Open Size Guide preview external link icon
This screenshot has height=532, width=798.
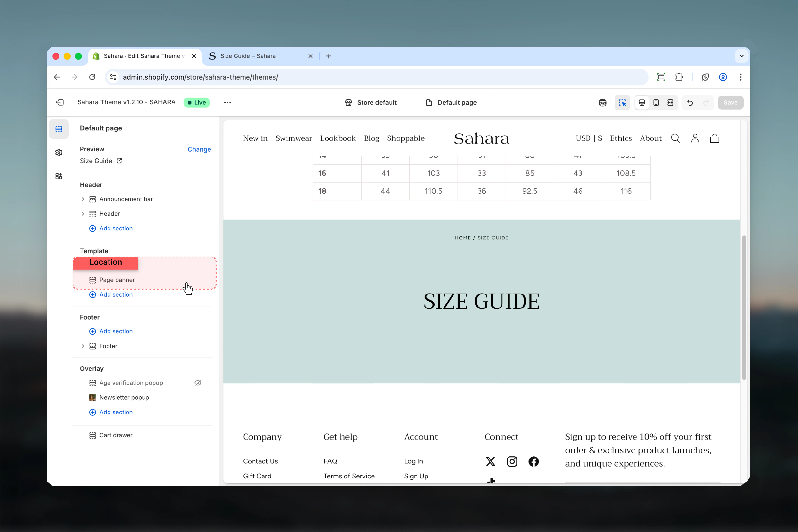click(x=119, y=161)
